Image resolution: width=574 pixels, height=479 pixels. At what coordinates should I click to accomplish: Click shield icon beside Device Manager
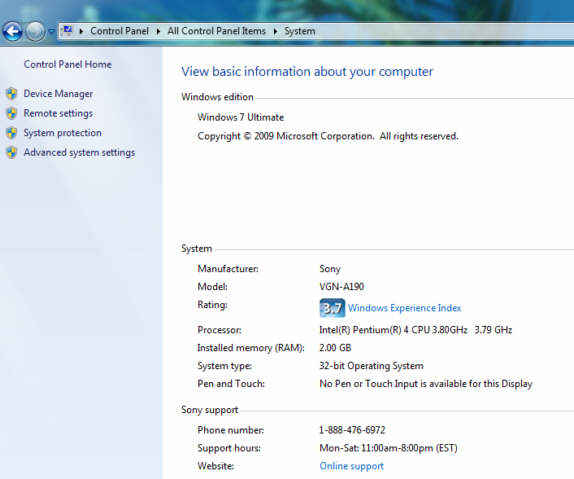point(12,94)
